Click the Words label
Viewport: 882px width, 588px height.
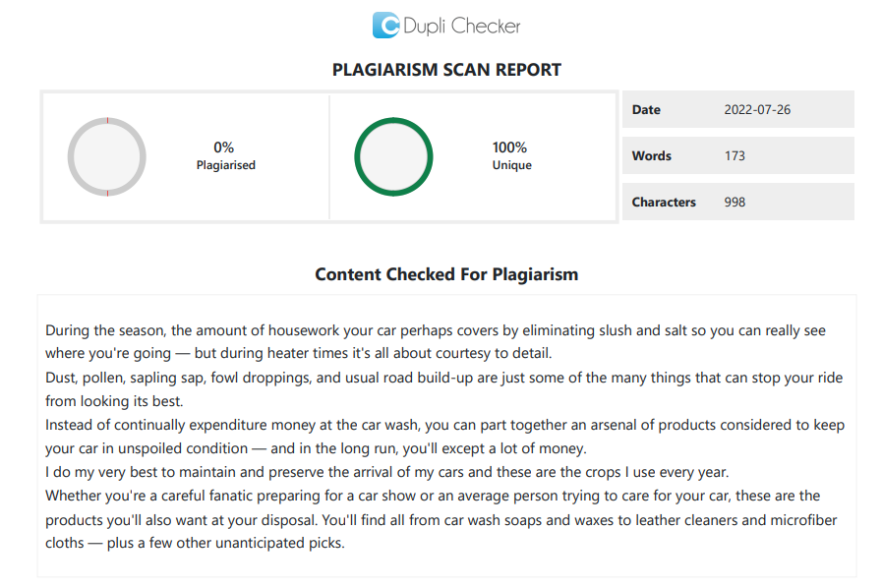[651, 155]
